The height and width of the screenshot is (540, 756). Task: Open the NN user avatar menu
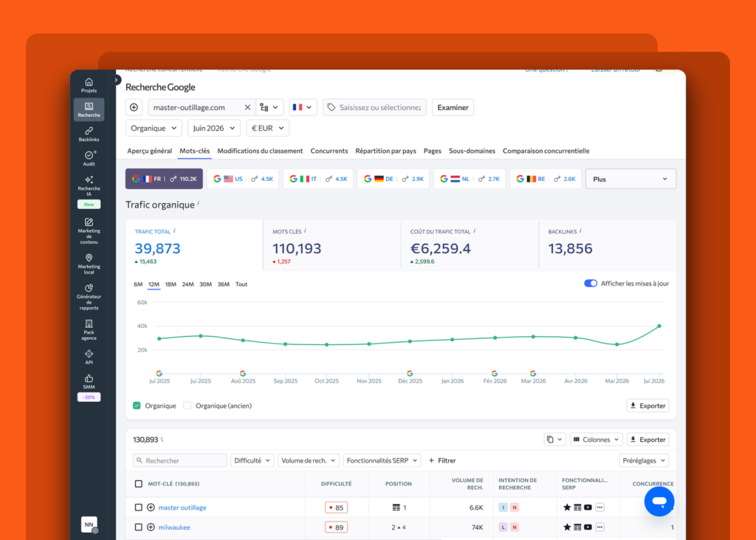(89, 524)
